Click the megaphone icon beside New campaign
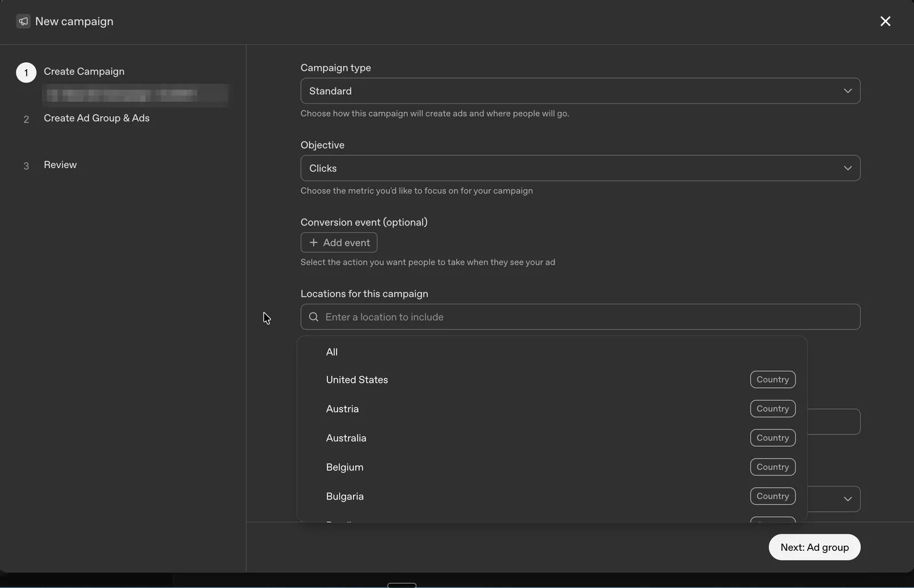This screenshot has width=914, height=588. [x=23, y=22]
